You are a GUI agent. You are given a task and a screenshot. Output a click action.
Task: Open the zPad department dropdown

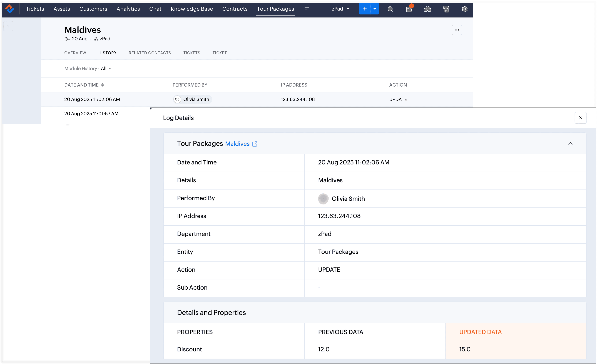click(x=340, y=9)
